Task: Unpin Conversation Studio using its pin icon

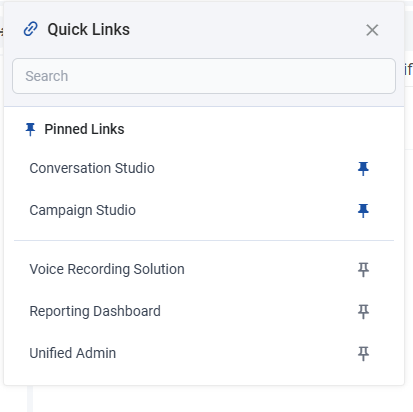Action: 363,169
